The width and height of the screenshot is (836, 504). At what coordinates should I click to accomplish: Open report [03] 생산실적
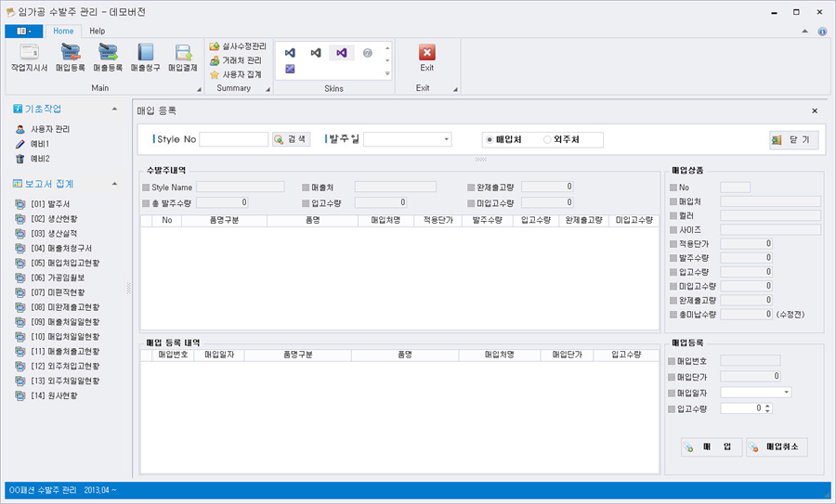(x=46, y=233)
